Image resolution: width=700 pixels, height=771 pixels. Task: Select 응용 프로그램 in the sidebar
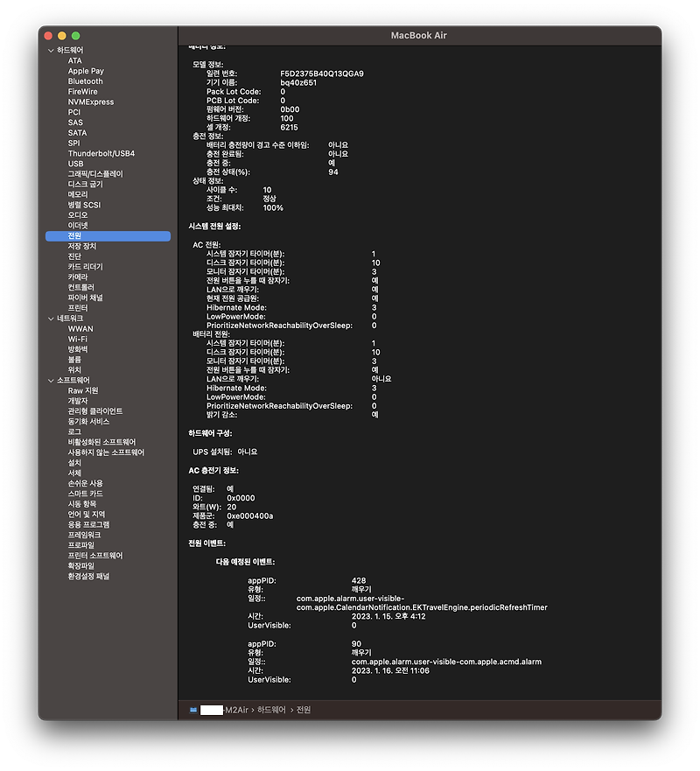click(89, 525)
